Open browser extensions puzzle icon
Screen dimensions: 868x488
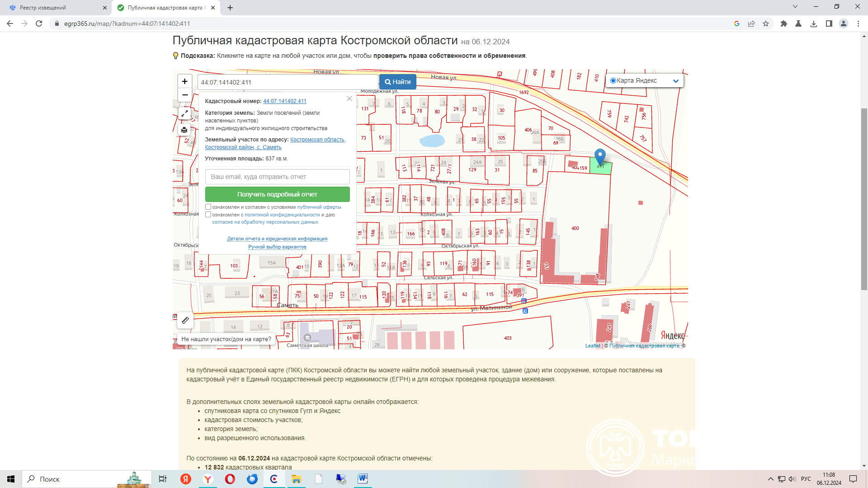pos(784,23)
